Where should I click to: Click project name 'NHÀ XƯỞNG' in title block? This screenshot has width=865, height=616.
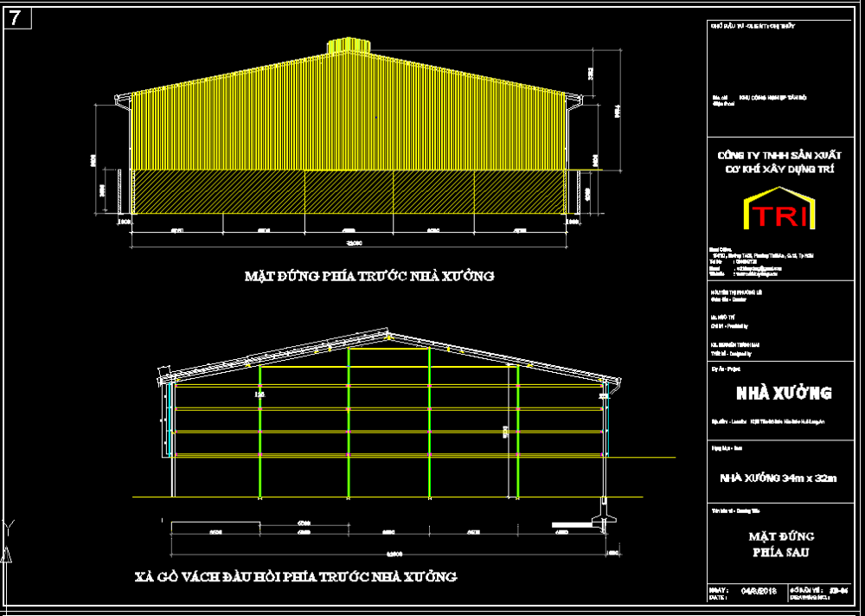pos(784,393)
